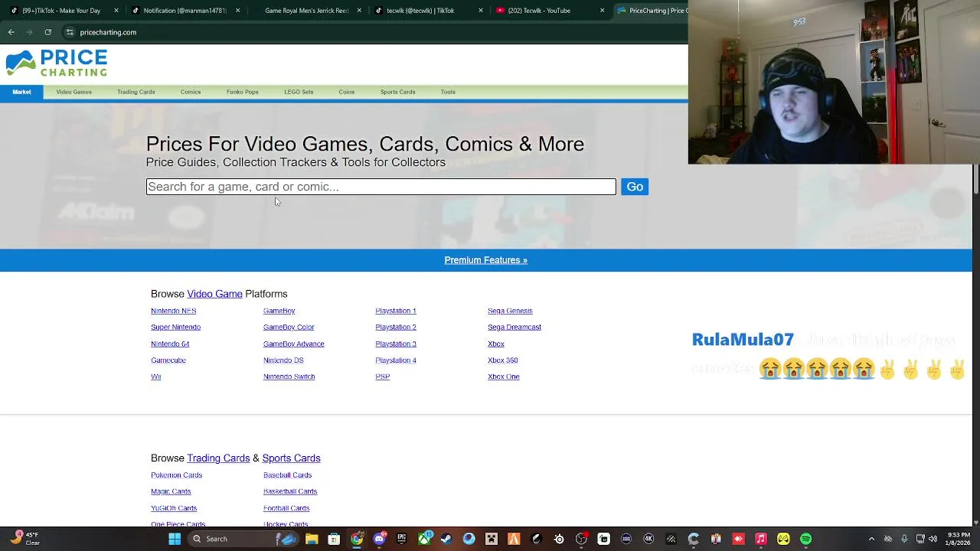The width and height of the screenshot is (980, 551).
Task: Open Microsoft Store from the taskbar
Action: [334, 539]
